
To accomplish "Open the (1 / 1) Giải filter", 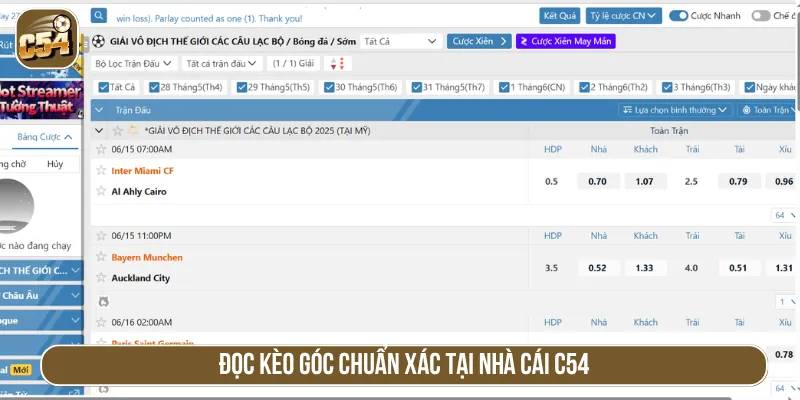I will click(293, 64).
